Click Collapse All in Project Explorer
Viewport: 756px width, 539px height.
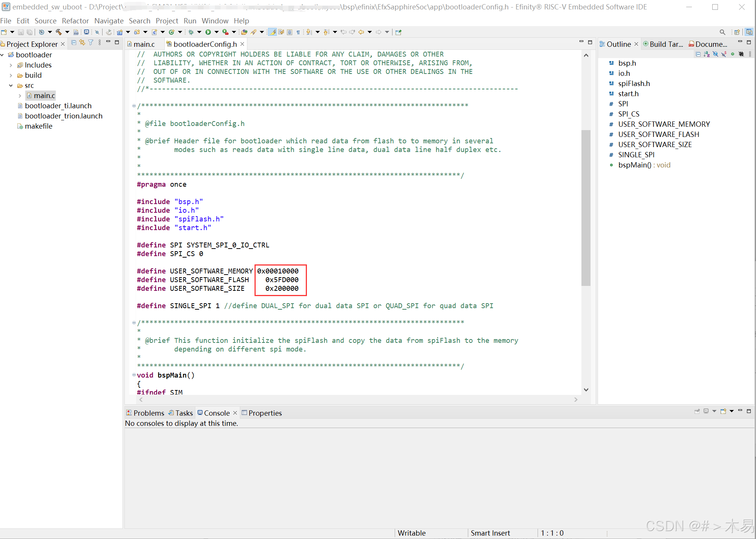click(x=74, y=43)
